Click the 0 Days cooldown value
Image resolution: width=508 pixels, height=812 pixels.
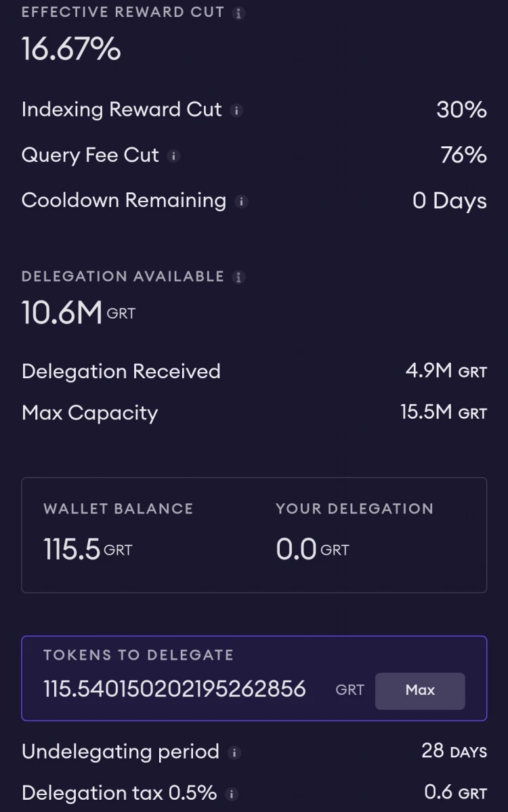tap(450, 200)
